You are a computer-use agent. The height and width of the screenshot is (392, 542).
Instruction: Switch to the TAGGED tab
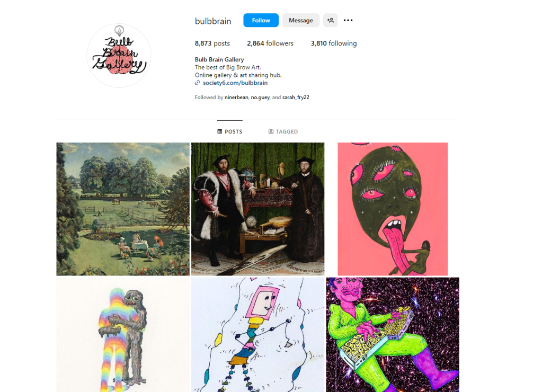283,131
